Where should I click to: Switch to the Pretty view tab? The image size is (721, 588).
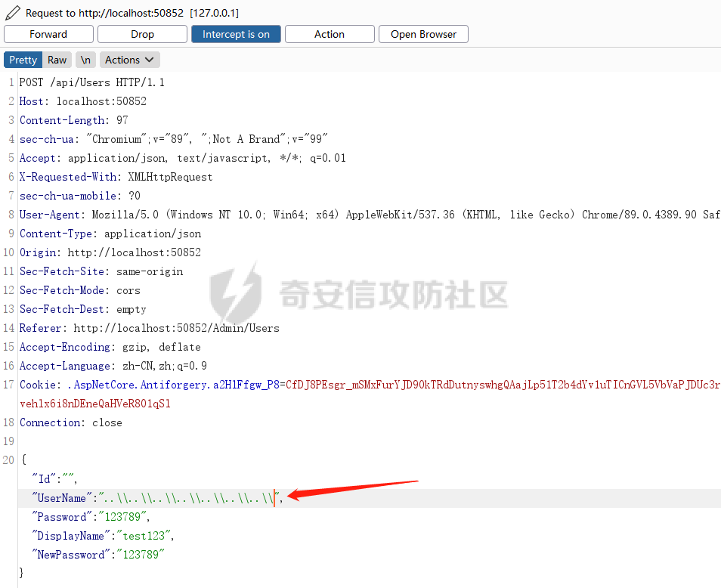tap(23, 60)
